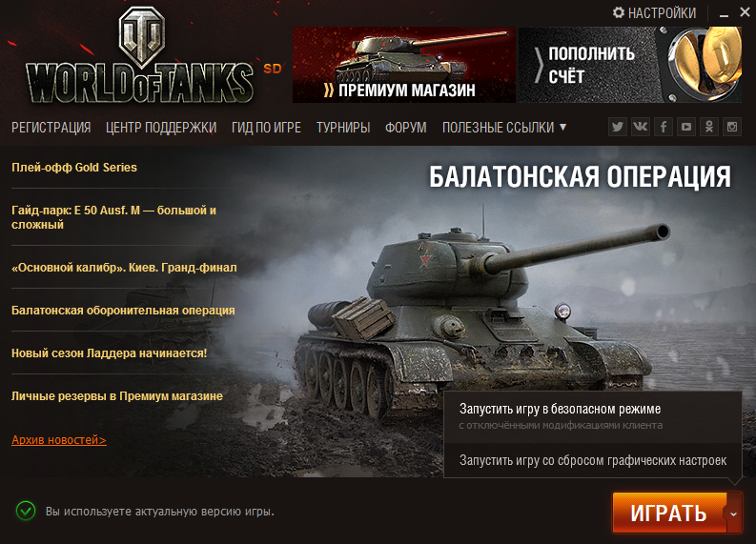
Task: Click the green version status checkmark
Action: [26, 511]
